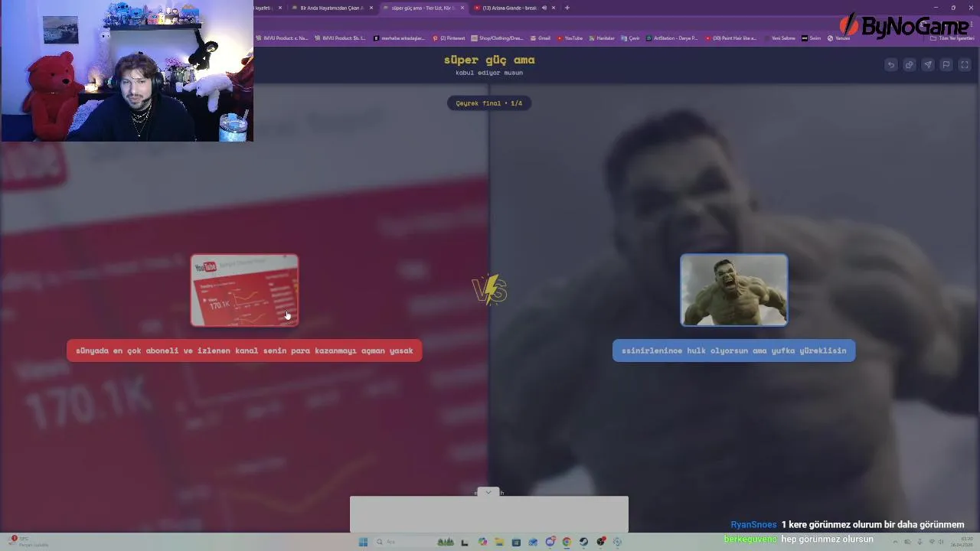Viewport: 980px width, 551px height.
Task: Click the dice randomize icon
Action: coord(909,65)
